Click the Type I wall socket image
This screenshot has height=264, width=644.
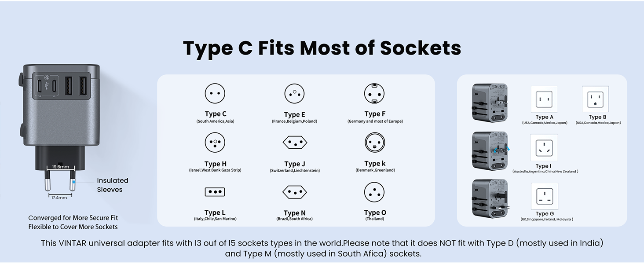coord(544,148)
